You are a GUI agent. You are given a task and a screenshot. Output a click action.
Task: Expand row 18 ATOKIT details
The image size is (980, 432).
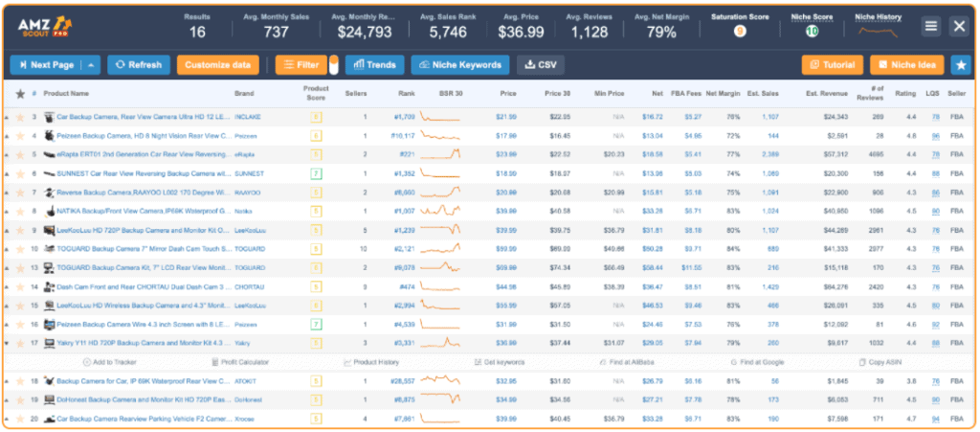(7, 380)
